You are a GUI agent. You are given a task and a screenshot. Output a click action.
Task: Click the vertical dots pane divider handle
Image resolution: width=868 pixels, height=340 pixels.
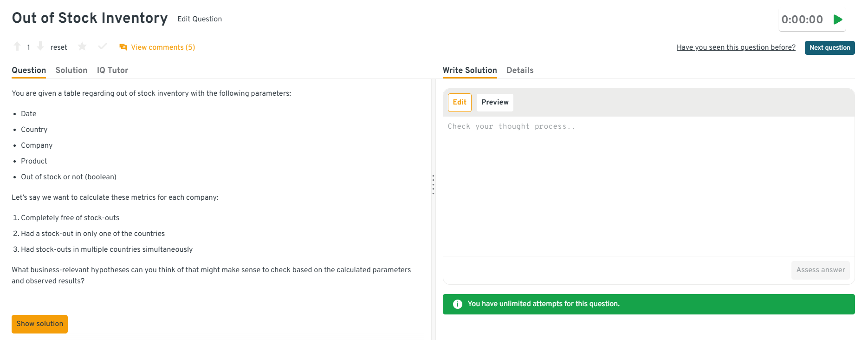(433, 184)
